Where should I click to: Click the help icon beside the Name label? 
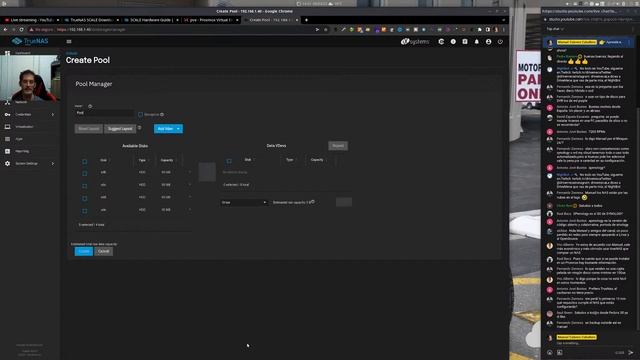(x=90, y=106)
